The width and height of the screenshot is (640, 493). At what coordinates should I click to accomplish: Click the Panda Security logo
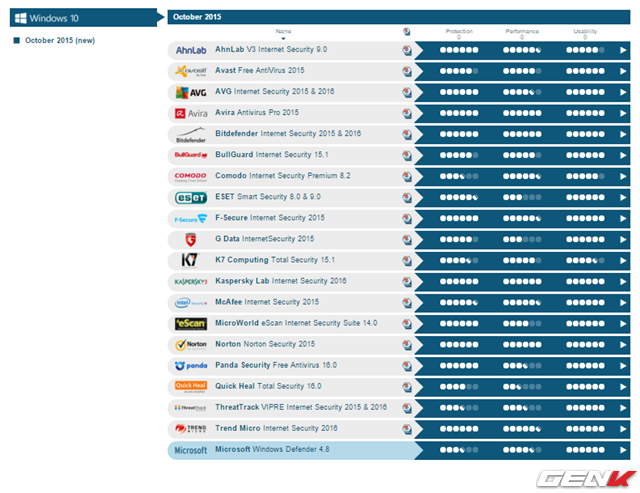pos(190,366)
